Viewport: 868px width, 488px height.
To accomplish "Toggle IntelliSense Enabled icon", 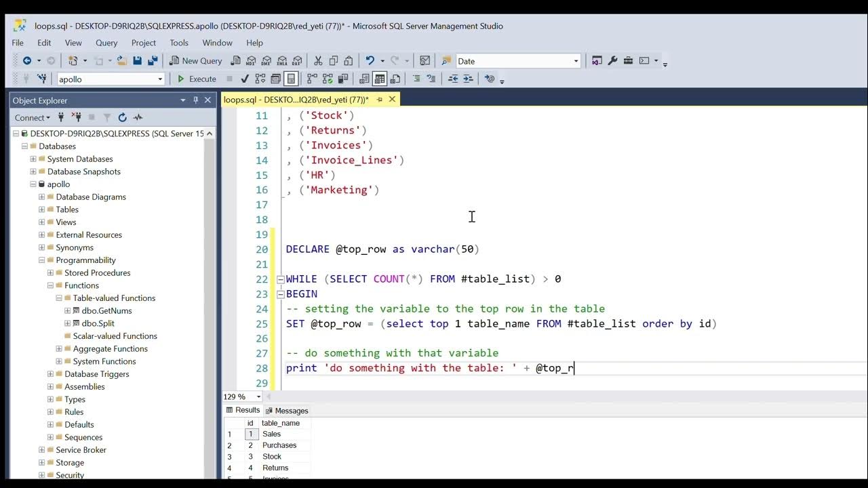I will coord(291,79).
